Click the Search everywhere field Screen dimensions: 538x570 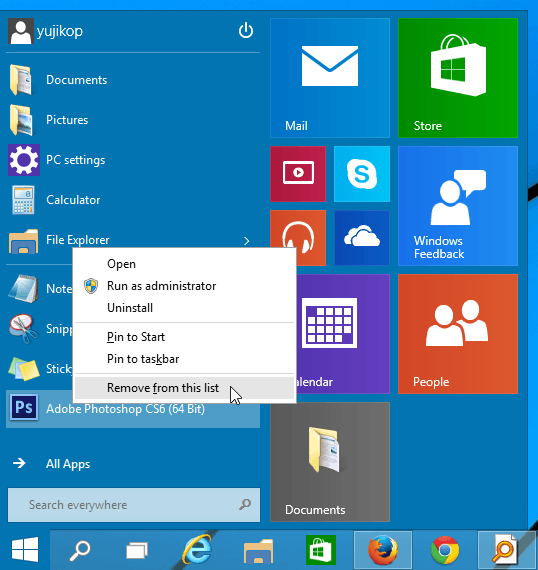click(134, 505)
